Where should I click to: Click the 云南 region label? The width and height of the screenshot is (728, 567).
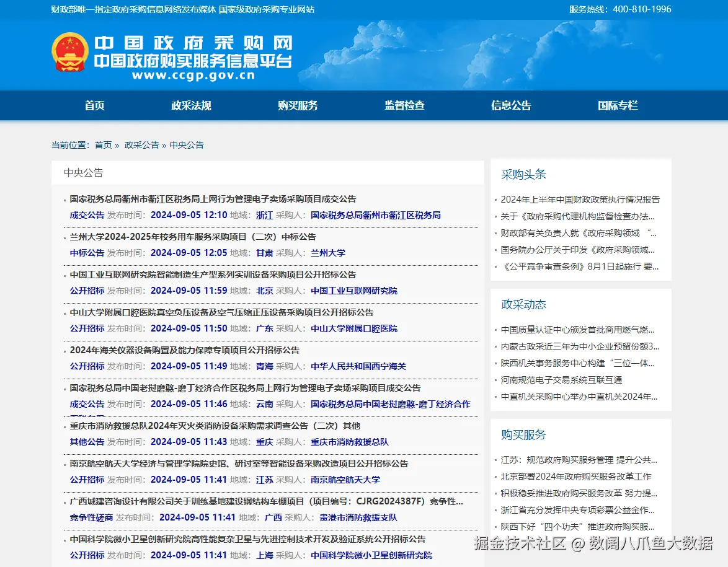pyautogui.click(x=265, y=404)
